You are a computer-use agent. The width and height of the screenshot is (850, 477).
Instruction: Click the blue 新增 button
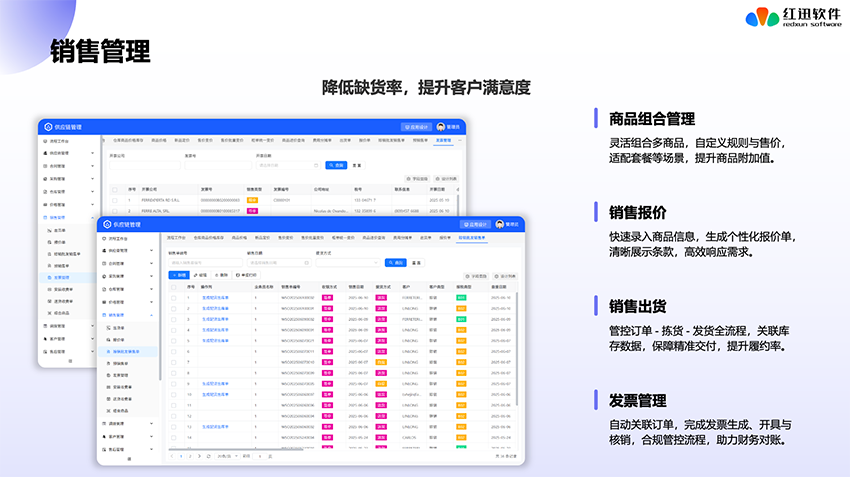[x=178, y=274]
